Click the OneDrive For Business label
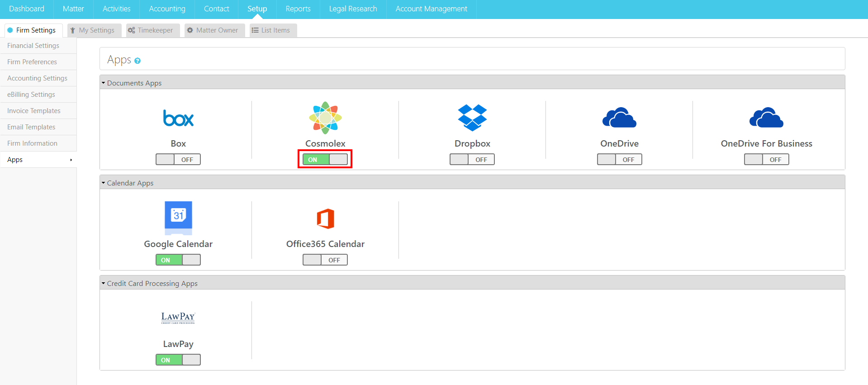 point(766,143)
